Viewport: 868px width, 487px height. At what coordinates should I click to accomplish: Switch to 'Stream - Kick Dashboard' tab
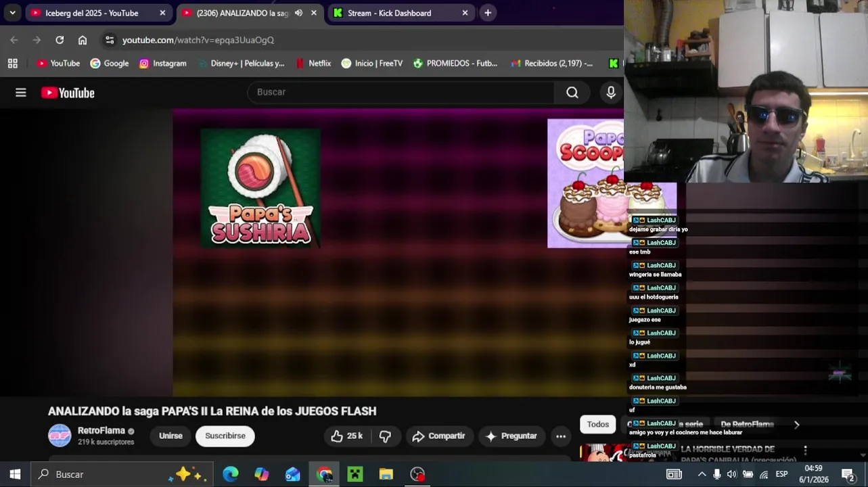coord(389,13)
